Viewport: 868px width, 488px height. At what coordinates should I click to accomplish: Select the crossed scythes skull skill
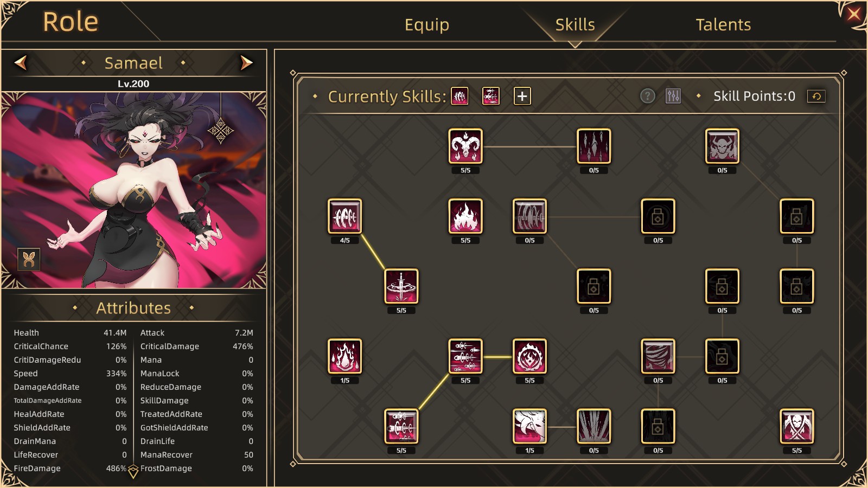pos(796,426)
